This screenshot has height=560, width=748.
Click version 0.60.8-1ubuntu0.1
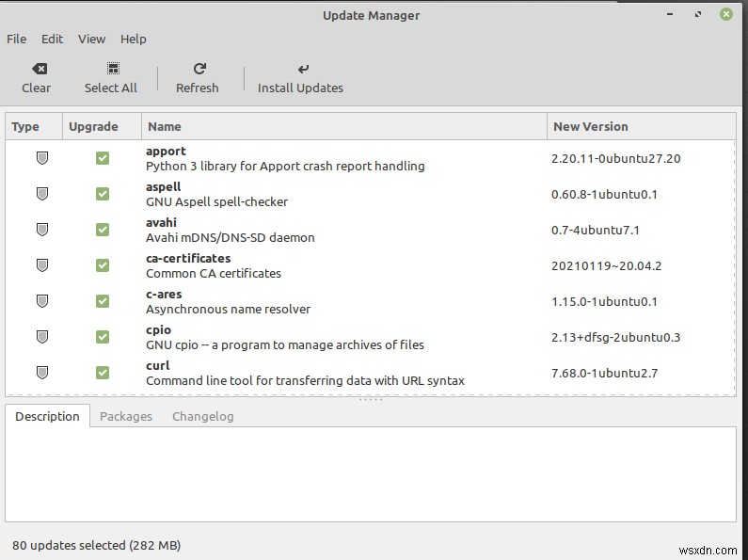[x=604, y=194]
